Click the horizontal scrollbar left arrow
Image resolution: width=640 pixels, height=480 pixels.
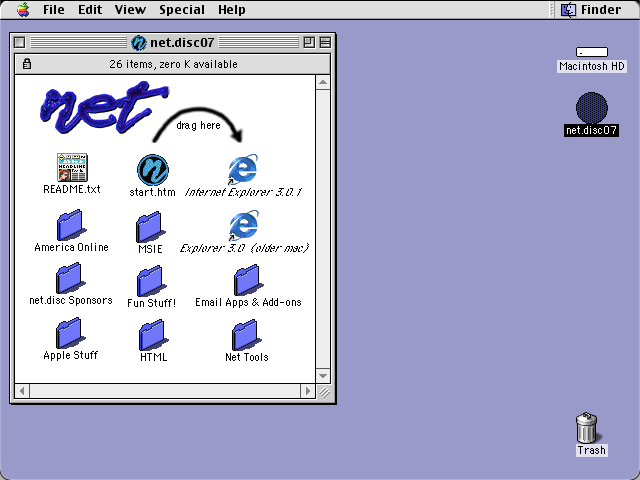[22, 391]
